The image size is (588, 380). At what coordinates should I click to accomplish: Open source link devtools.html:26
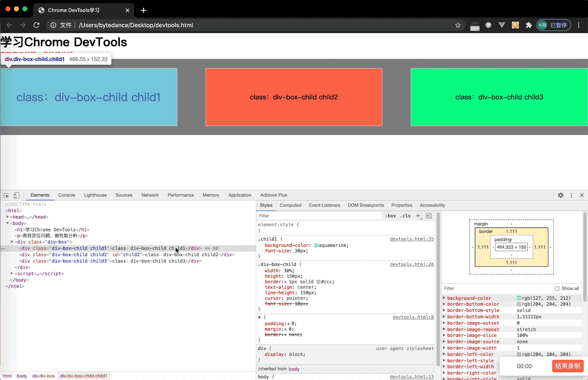coord(412,264)
